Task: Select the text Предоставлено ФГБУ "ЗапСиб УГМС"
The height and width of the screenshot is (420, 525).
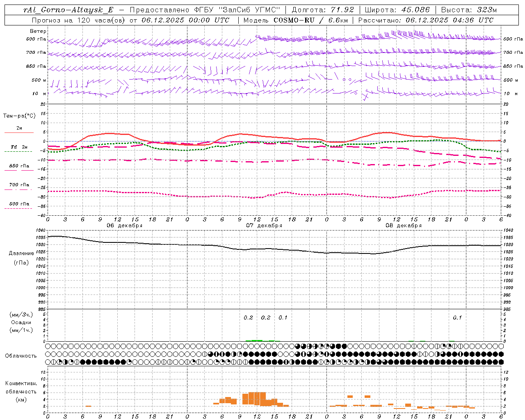Action: tap(205, 10)
